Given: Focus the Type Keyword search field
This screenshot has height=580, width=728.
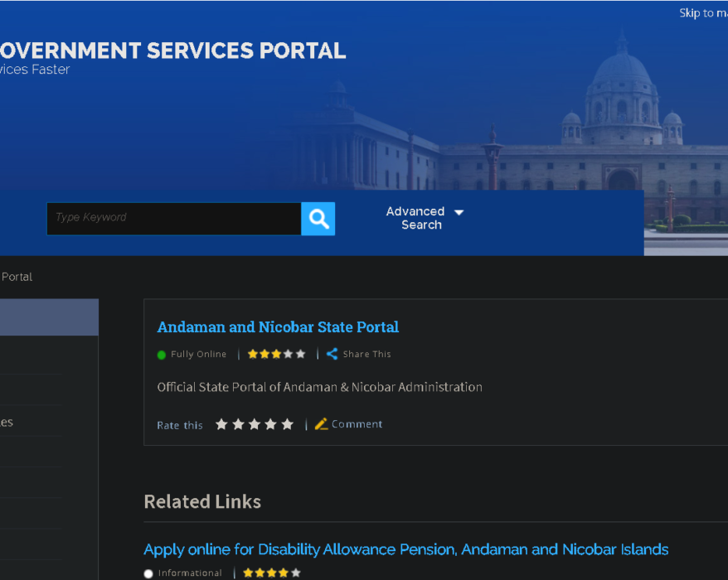Looking at the screenshot, I should pos(173,219).
